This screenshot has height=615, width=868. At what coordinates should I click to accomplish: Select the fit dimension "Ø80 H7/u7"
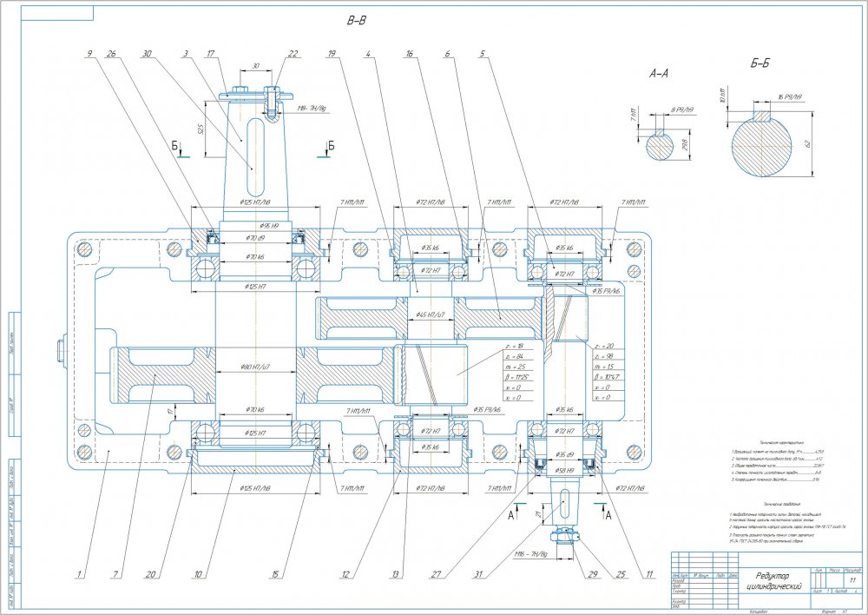[255, 367]
